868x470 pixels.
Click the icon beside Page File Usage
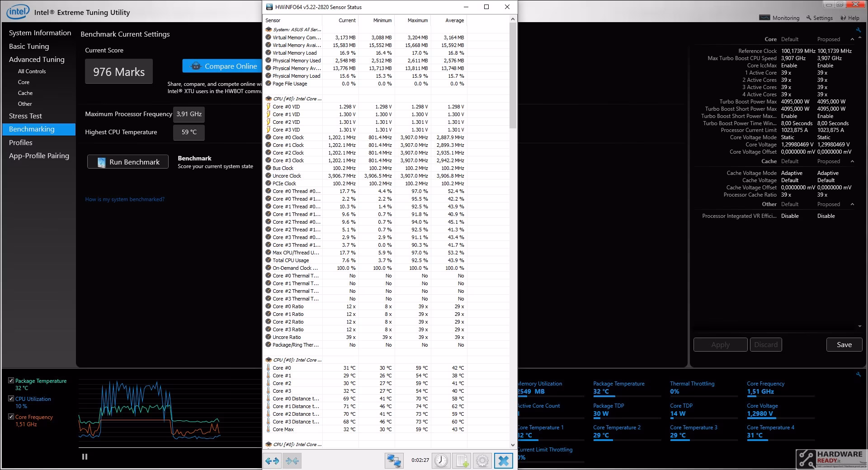coord(269,84)
